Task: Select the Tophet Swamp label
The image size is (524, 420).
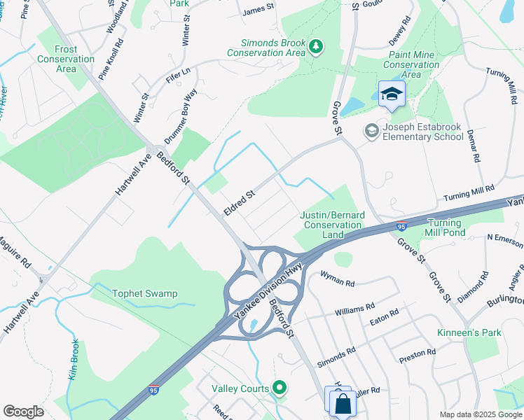Action: [145, 293]
